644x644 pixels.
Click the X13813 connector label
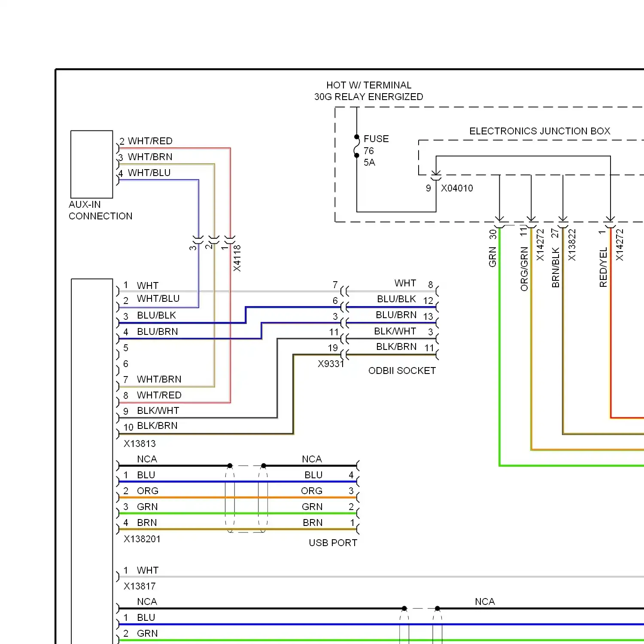coord(140,444)
